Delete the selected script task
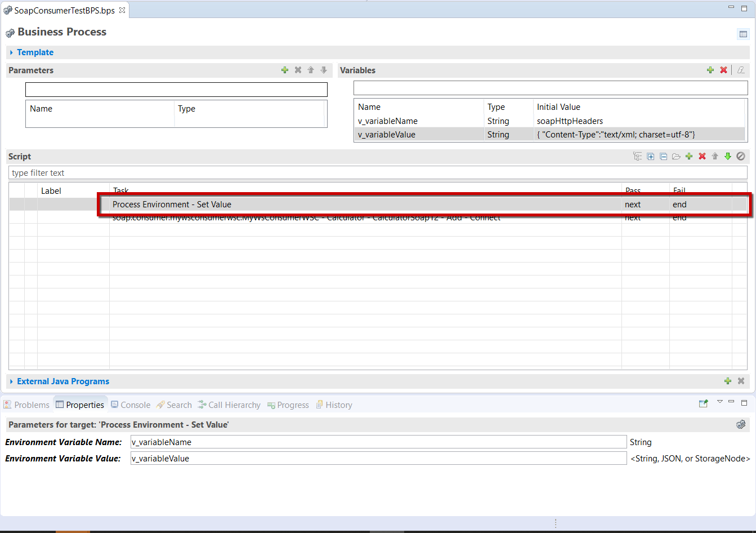Image resolution: width=756 pixels, height=533 pixels. point(702,156)
